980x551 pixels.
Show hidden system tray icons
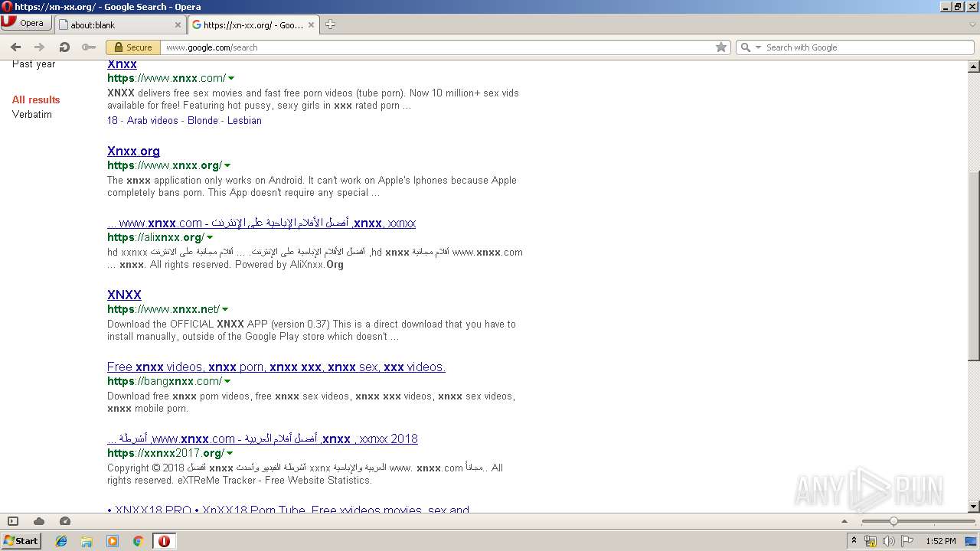[x=854, y=541]
